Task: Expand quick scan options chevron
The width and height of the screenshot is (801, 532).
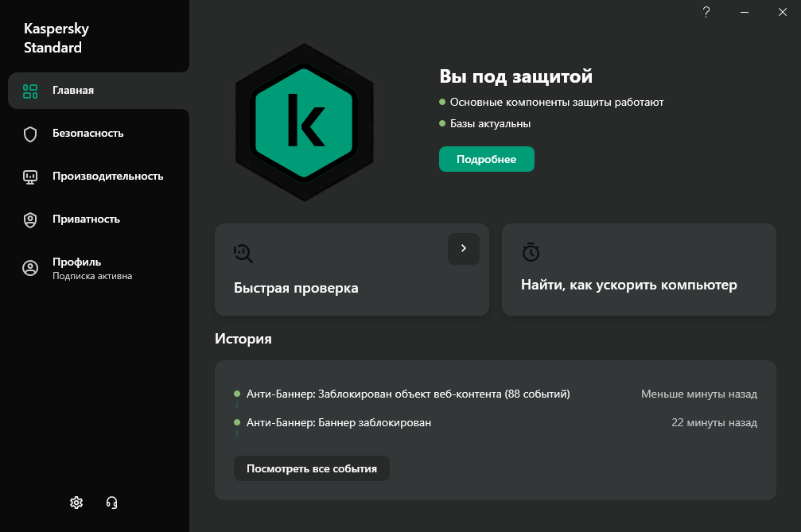Action: (464, 249)
